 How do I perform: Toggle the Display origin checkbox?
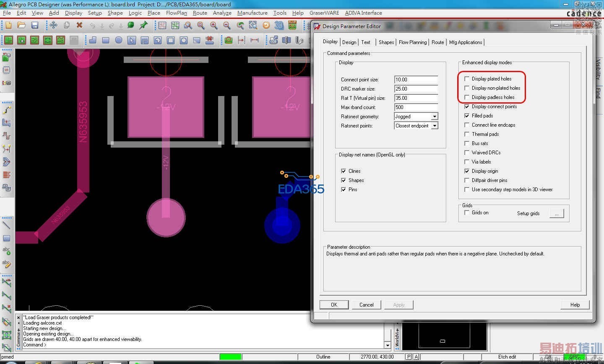(x=467, y=171)
